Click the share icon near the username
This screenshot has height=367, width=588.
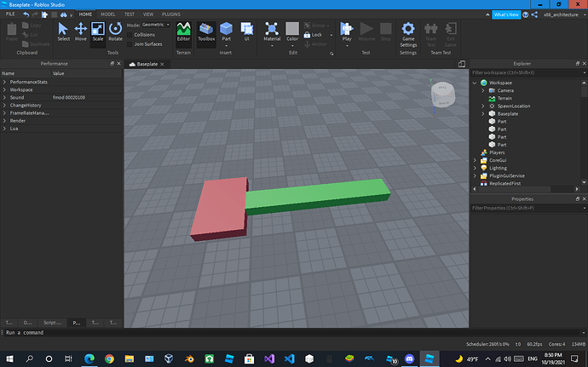pyautogui.click(x=535, y=14)
